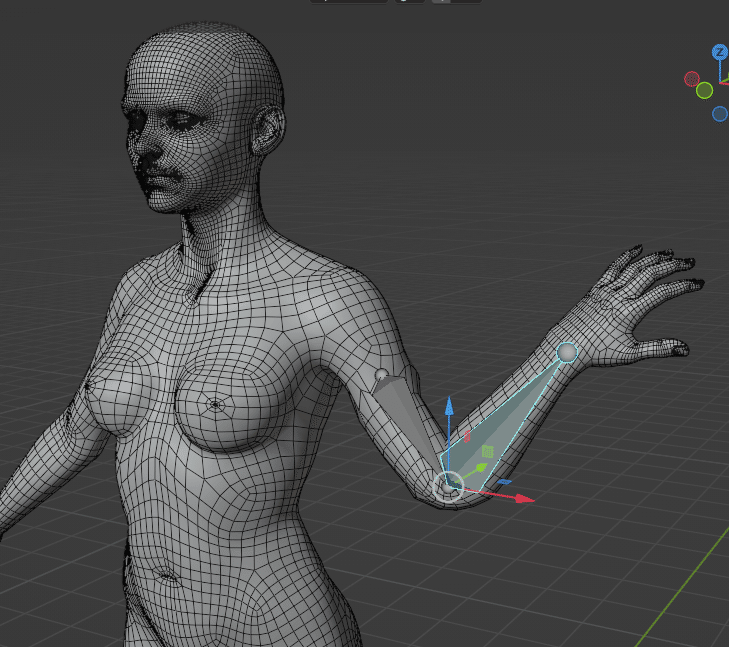Select the upper arm bone root joint sphere
Image resolution: width=729 pixels, height=647 pixels.
[x=381, y=375]
